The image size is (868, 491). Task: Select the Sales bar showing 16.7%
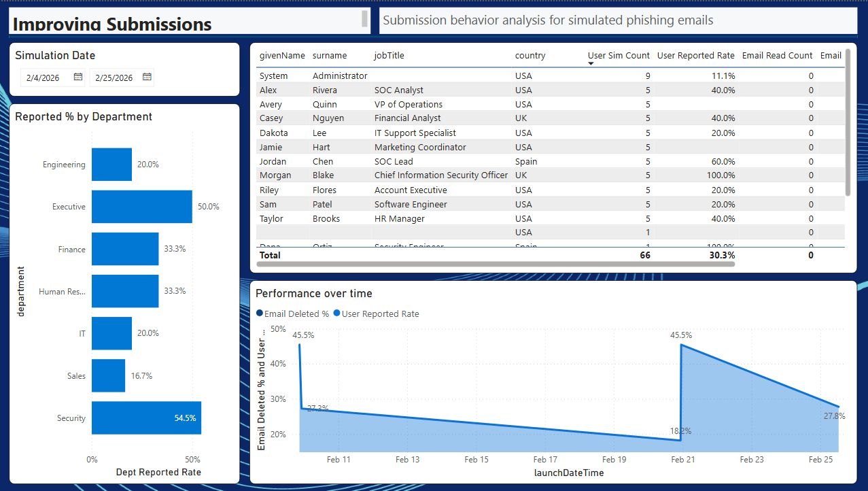click(108, 375)
